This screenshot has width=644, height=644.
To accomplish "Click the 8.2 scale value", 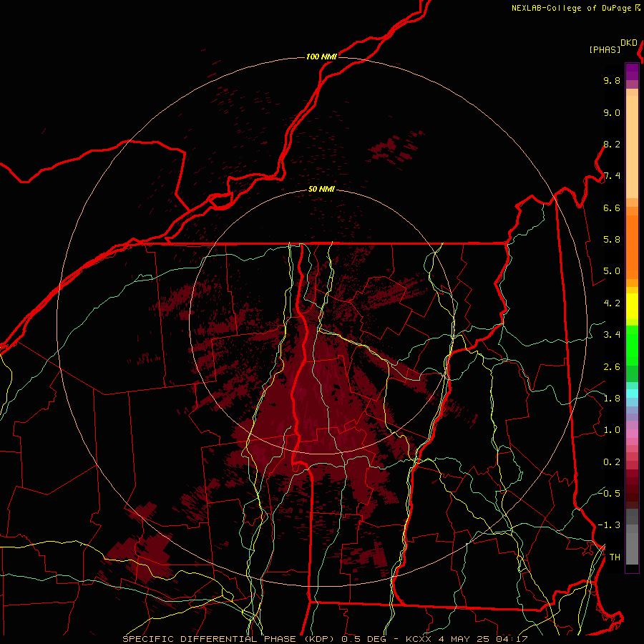I will pyautogui.click(x=612, y=144).
